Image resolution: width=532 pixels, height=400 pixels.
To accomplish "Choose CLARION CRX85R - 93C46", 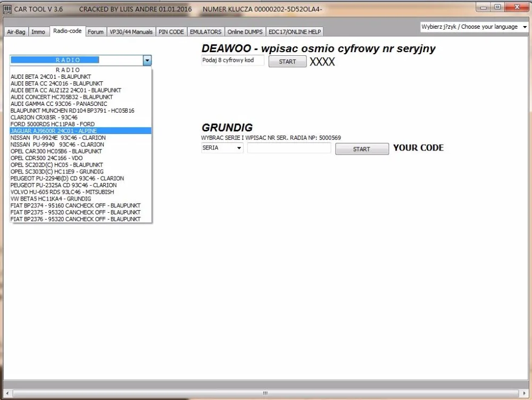I will (81, 118).
